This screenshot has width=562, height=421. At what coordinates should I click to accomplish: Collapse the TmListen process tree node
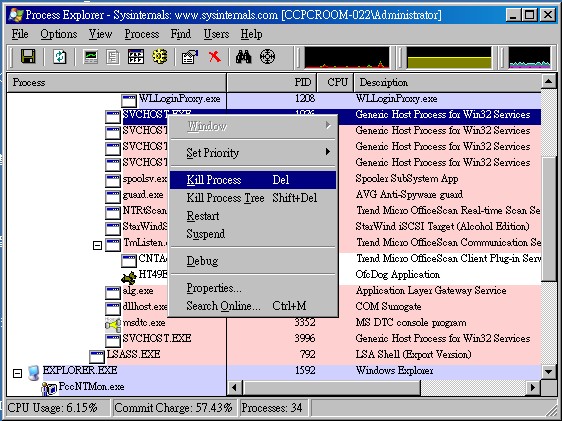[97, 245]
